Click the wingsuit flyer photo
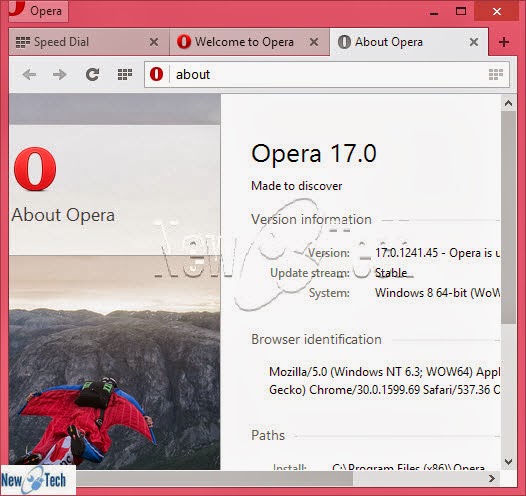The height and width of the screenshot is (496, 526). (x=115, y=362)
